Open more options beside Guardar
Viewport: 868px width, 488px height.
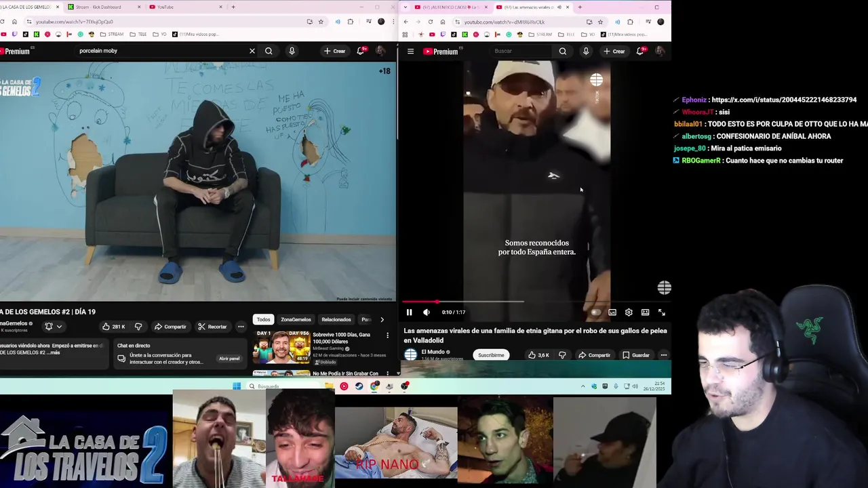point(664,355)
